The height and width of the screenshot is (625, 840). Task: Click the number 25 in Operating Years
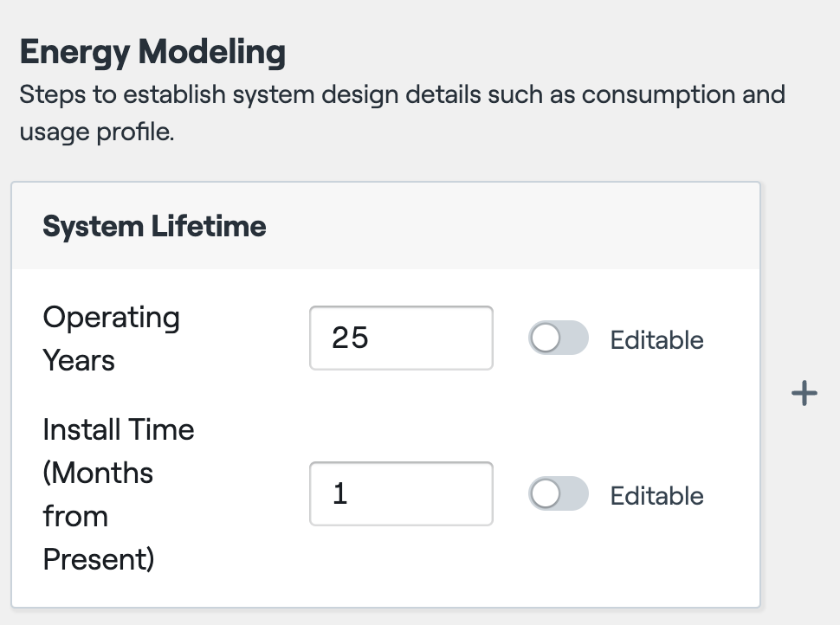[x=350, y=338]
